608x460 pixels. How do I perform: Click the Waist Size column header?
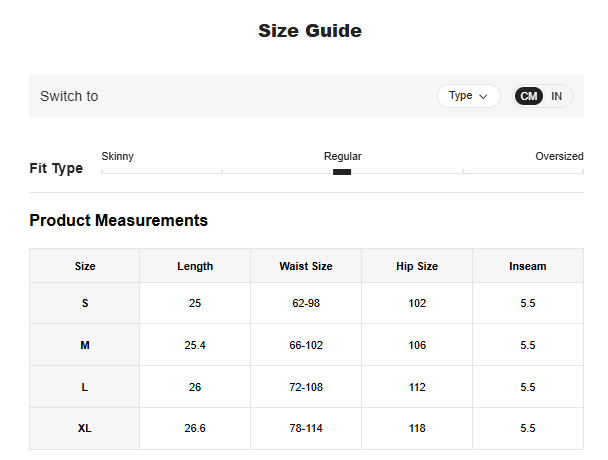(306, 266)
